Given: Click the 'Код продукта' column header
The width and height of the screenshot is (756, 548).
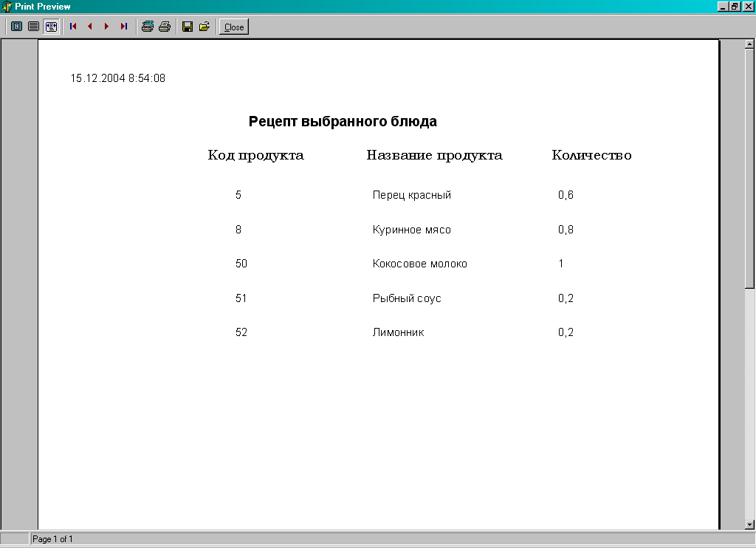Looking at the screenshot, I should (x=256, y=155).
